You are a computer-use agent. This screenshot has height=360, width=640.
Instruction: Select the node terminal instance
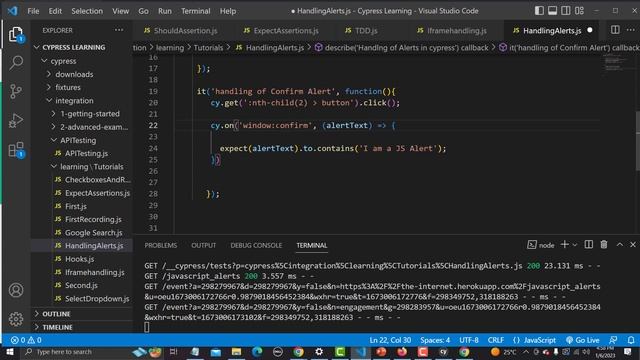(541, 245)
